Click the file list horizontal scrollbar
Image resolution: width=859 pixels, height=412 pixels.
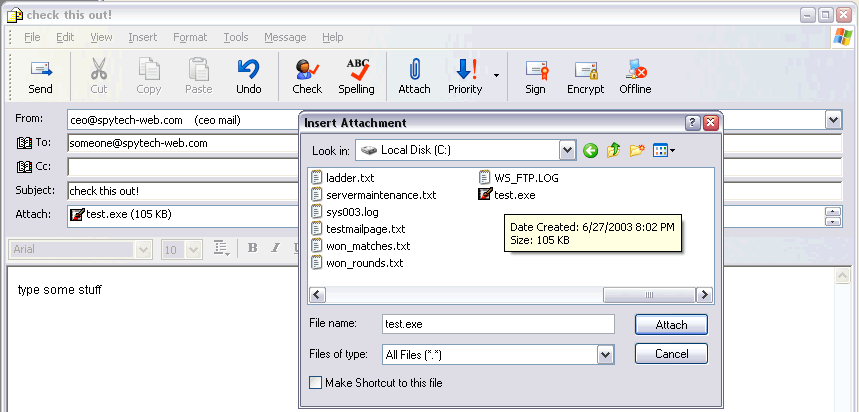pyautogui.click(x=510, y=295)
